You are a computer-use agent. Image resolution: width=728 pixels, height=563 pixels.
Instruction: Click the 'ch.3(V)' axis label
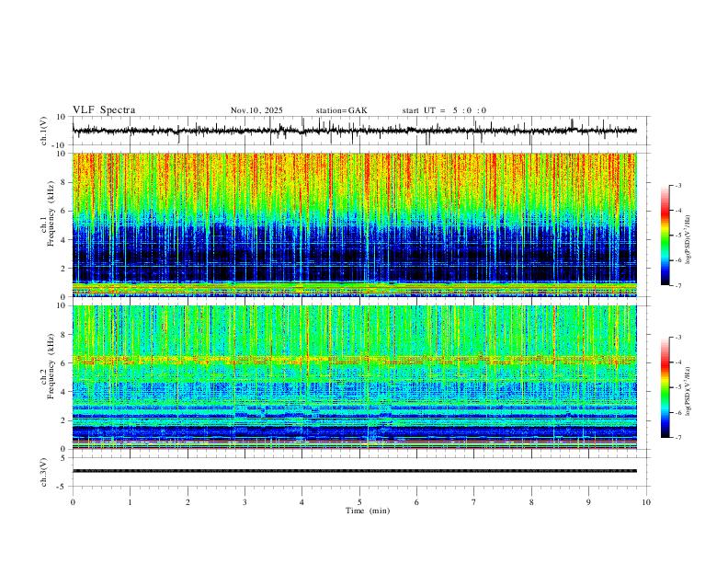[44, 472]
